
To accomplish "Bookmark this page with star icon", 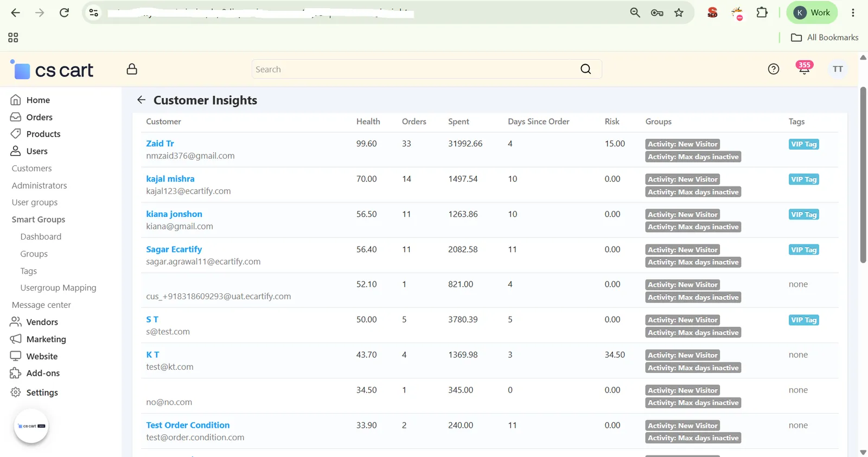I will (679, 12).
